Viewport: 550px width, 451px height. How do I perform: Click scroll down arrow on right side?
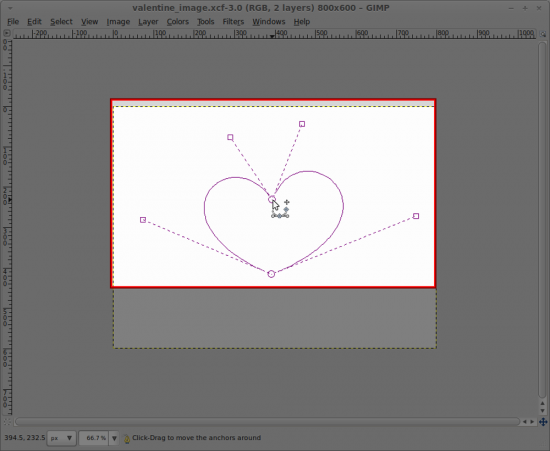[x=543, y=411]
